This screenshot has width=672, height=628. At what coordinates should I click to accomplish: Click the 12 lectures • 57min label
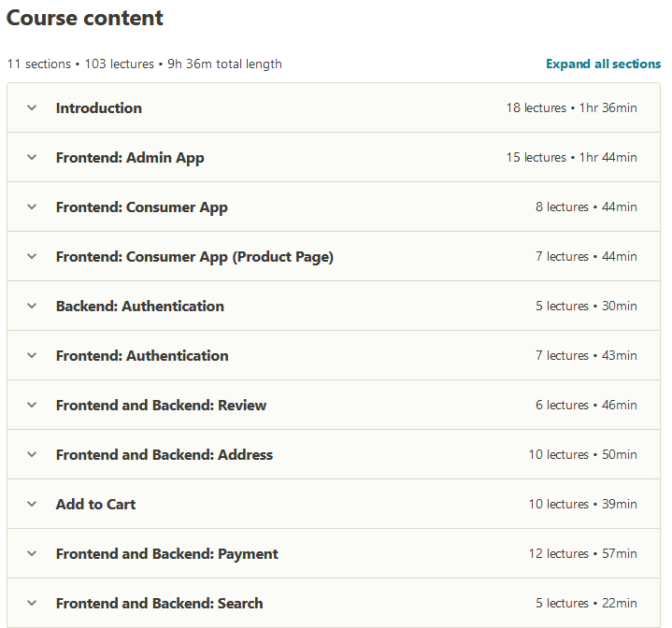tap(583, 553)
